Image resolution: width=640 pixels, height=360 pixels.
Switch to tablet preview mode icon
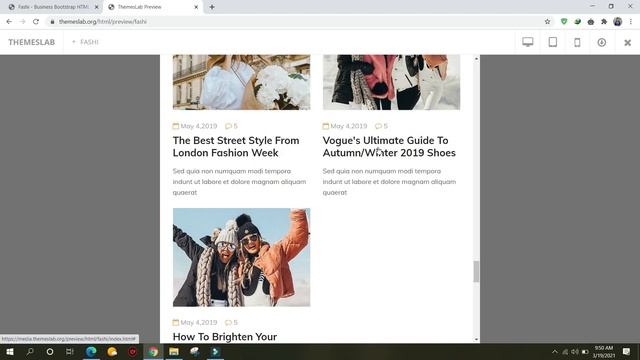coord(553,42)
